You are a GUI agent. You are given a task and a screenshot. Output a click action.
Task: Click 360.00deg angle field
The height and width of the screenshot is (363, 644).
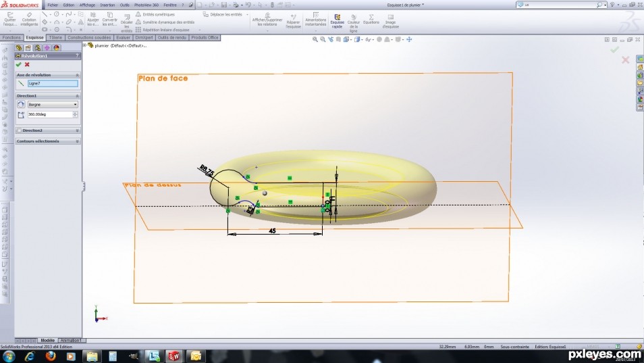(x=50, y=114)
